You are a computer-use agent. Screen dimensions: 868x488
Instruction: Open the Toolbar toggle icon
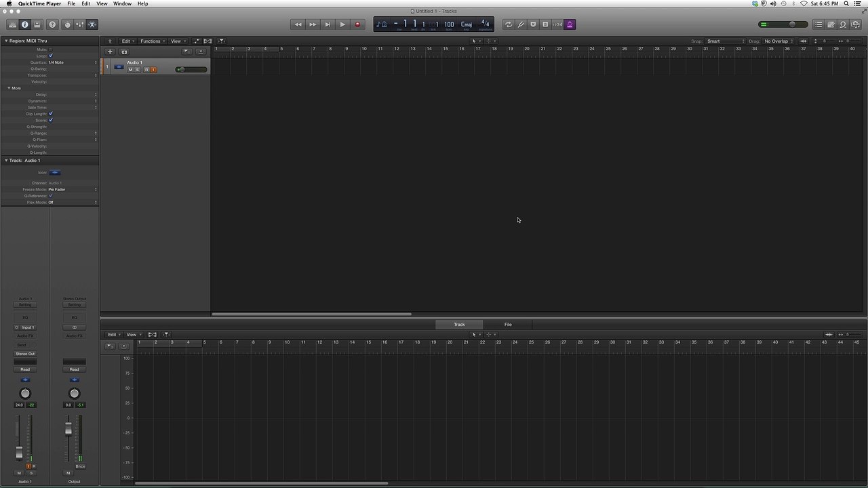click(37, 24)
